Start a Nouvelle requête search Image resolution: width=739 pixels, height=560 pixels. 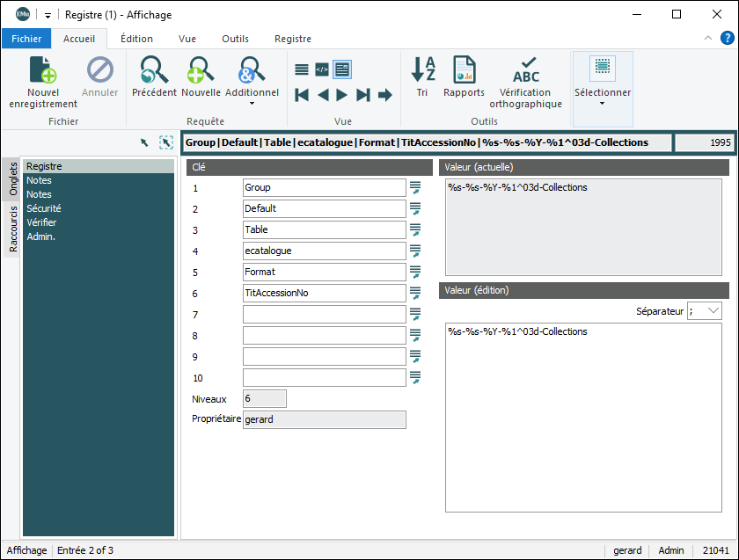click(201, 70)
